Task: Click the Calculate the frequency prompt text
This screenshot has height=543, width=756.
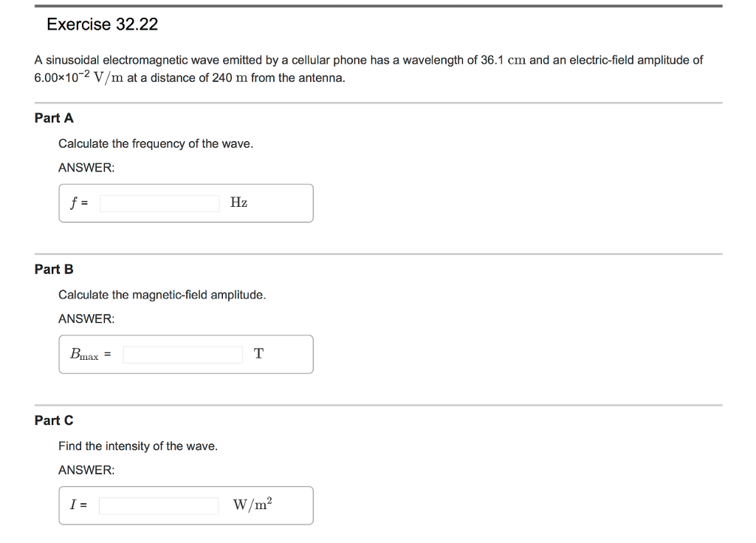Action: coord(155,143)
